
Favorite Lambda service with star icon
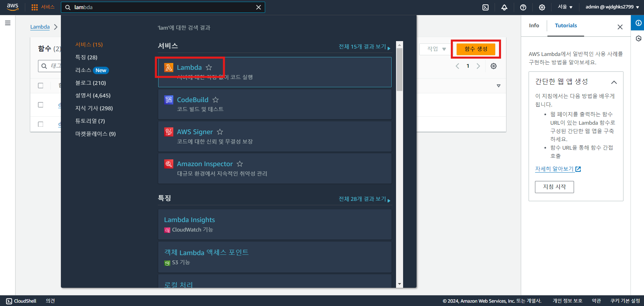[x=209, y=67]
